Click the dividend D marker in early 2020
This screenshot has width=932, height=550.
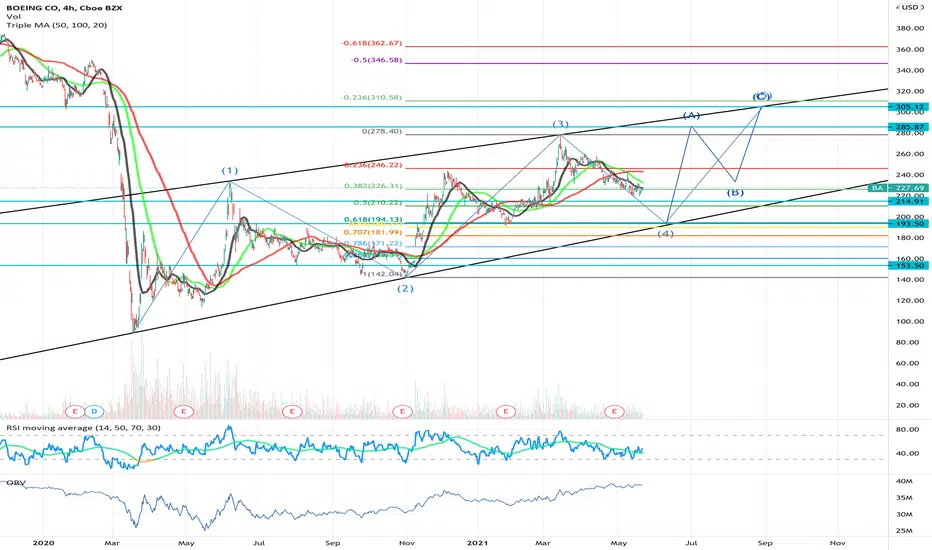(94, 411)
